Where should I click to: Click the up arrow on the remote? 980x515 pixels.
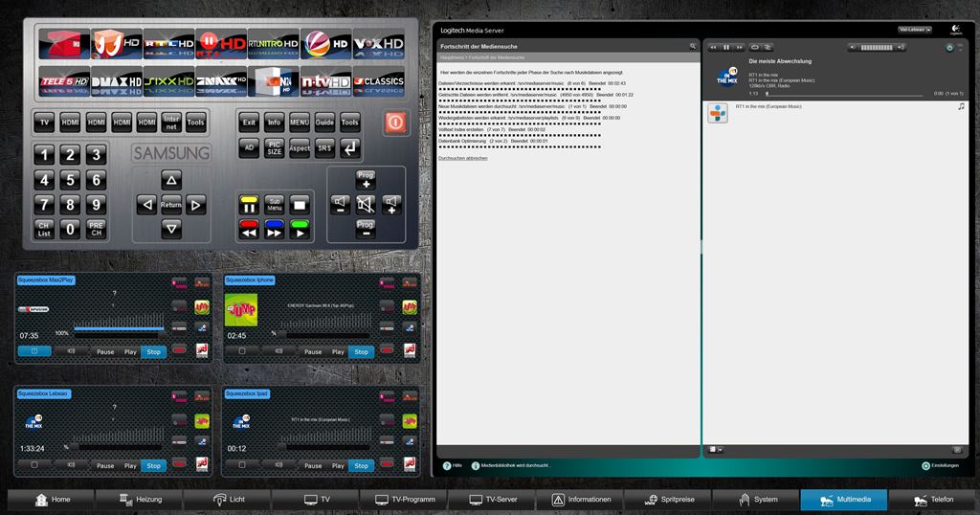point(171,180)
